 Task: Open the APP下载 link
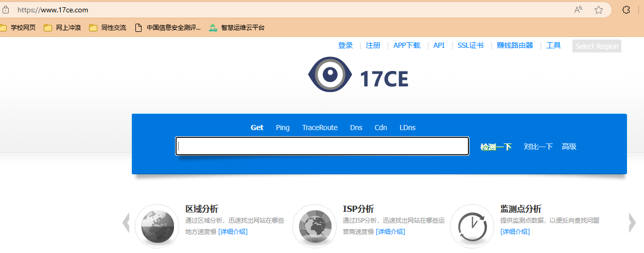(407, 45)
